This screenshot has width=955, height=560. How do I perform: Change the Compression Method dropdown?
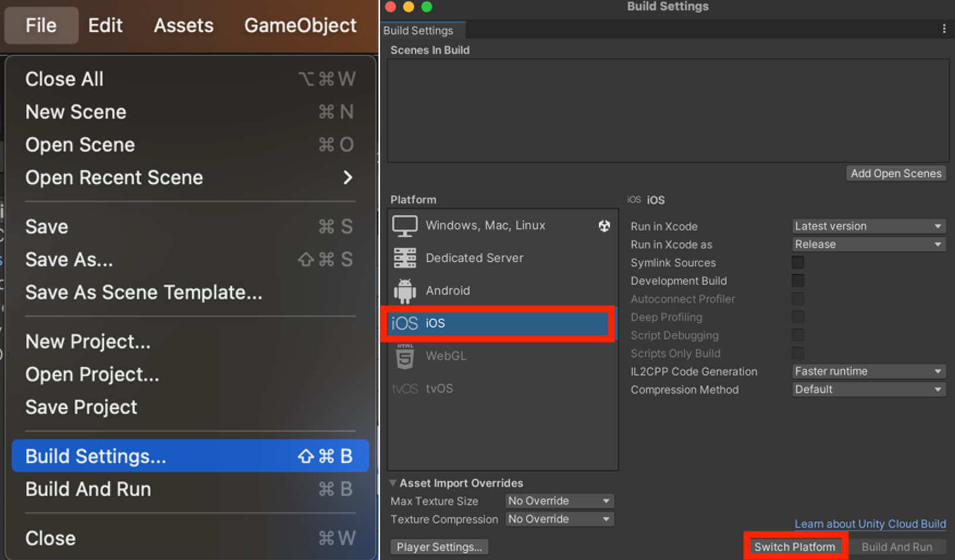point(868,389)
